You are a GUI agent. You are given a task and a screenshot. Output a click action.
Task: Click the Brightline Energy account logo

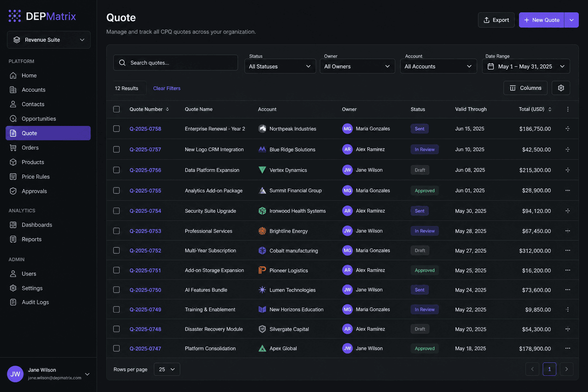click(x=262, y=231)
